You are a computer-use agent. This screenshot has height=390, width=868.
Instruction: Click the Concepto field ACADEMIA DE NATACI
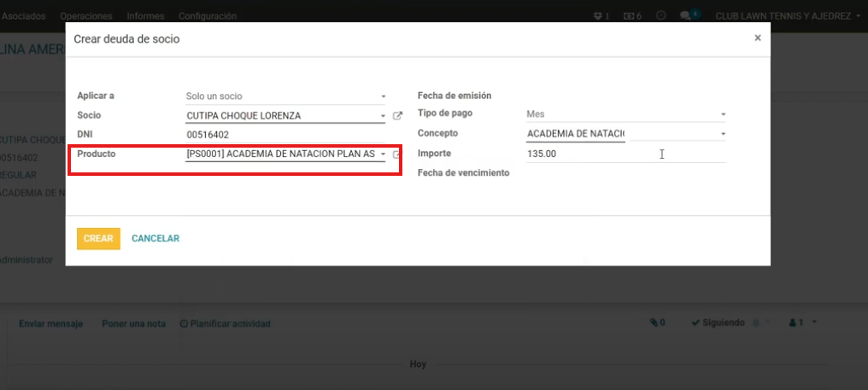pos(576,134)
